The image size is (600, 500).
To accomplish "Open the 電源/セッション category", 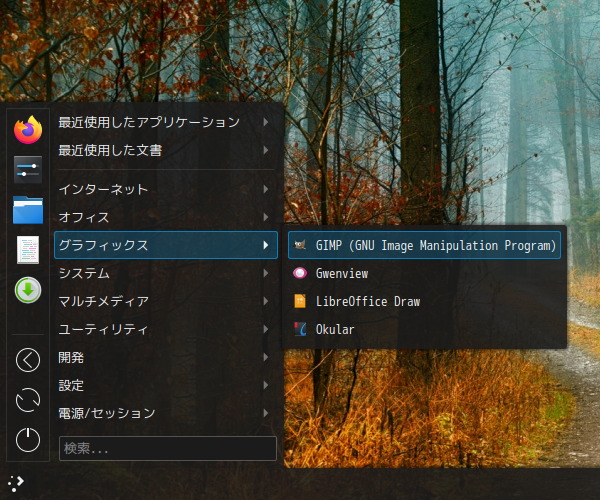I will point(166,413).
